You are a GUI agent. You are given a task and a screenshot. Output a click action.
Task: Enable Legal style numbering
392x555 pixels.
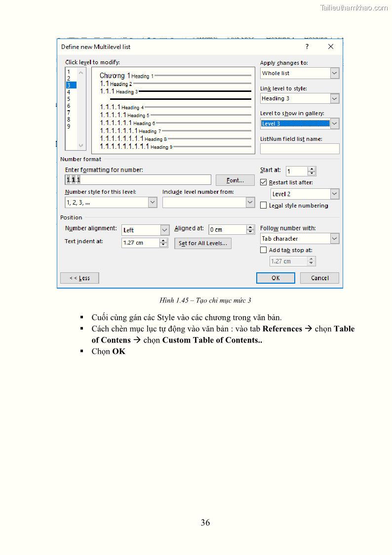(x=264, y=206)
